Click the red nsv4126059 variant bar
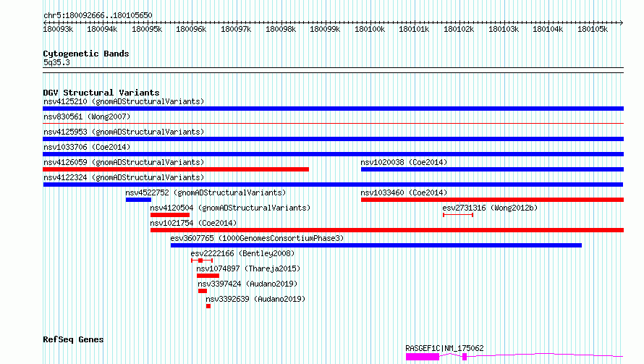 coord(176,169)
